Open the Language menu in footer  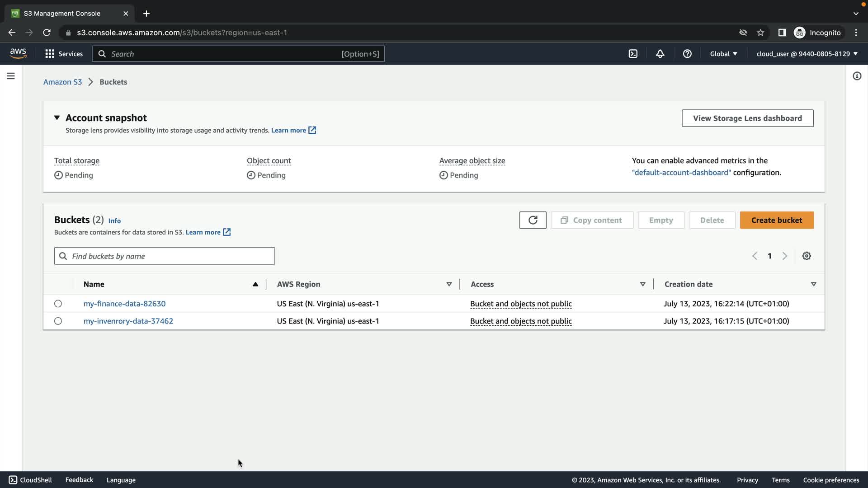point(121,480)
